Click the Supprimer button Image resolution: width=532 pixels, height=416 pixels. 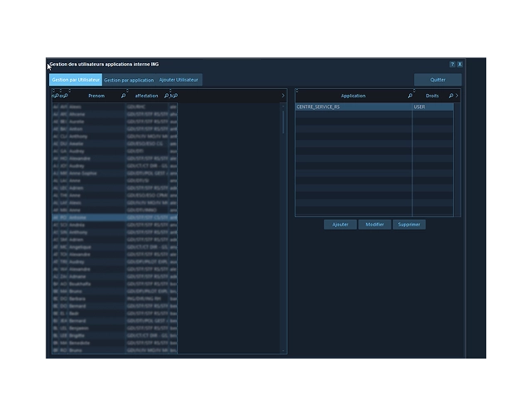[409, 225]
